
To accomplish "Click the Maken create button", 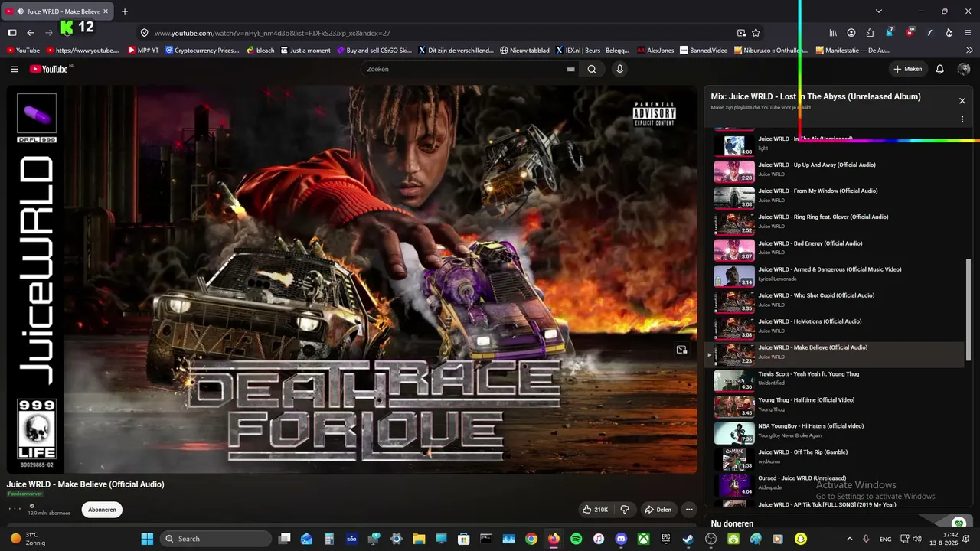I will [x=908, y=69].
